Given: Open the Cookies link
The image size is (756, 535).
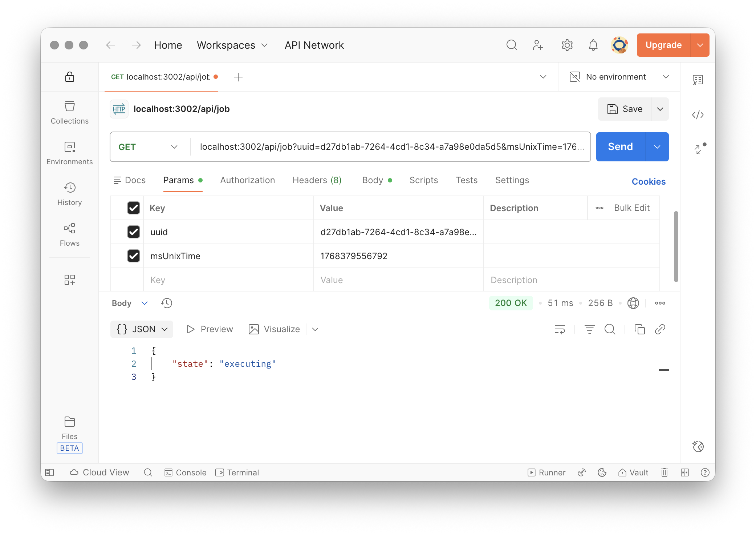Looking at the screenshot, I should 649,181.
